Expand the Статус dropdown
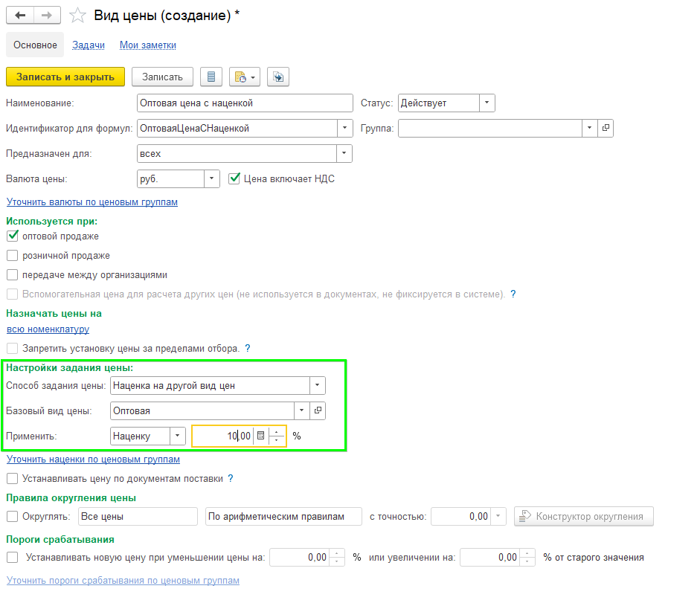 (487, 103)
